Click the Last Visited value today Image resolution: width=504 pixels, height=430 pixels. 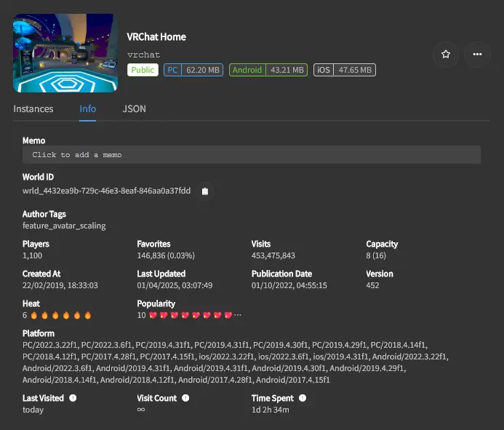click(x=33, y=410)
